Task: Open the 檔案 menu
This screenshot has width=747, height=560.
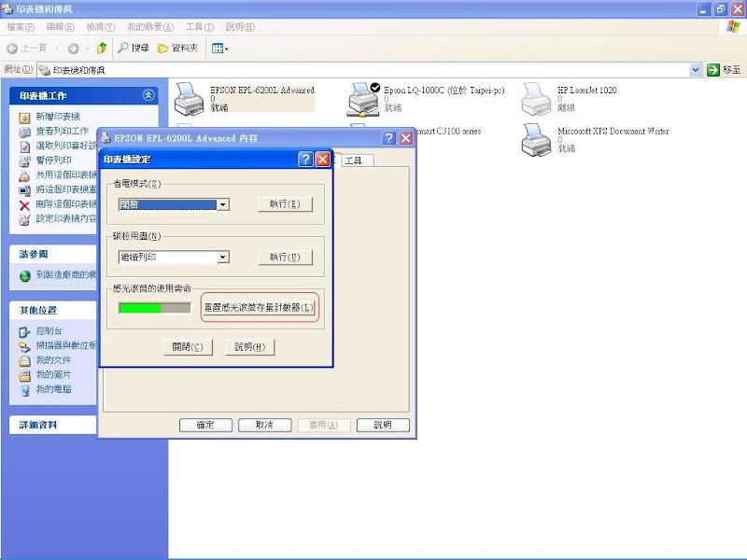Action: tap(21, 27)
